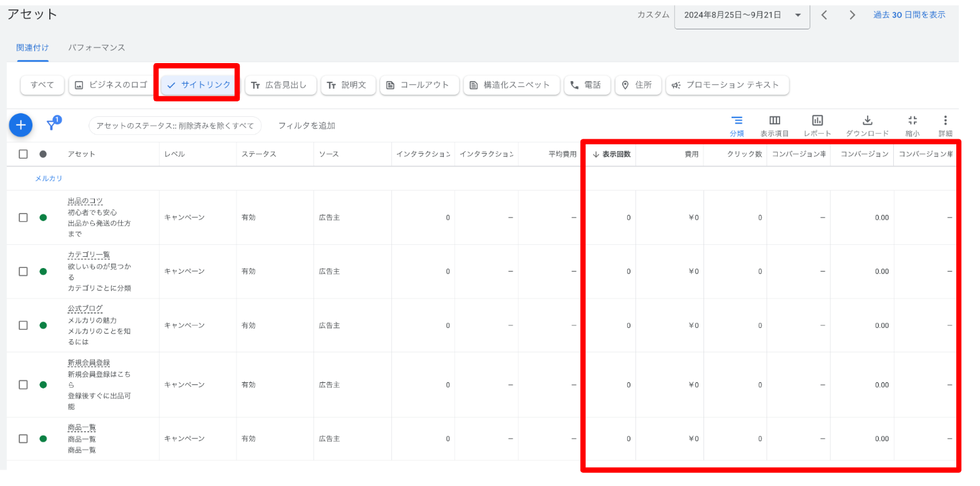Screen dimensions: 980x486
Task: Open the 詳細 three-dot menu
Action: (x=945, y=121)
